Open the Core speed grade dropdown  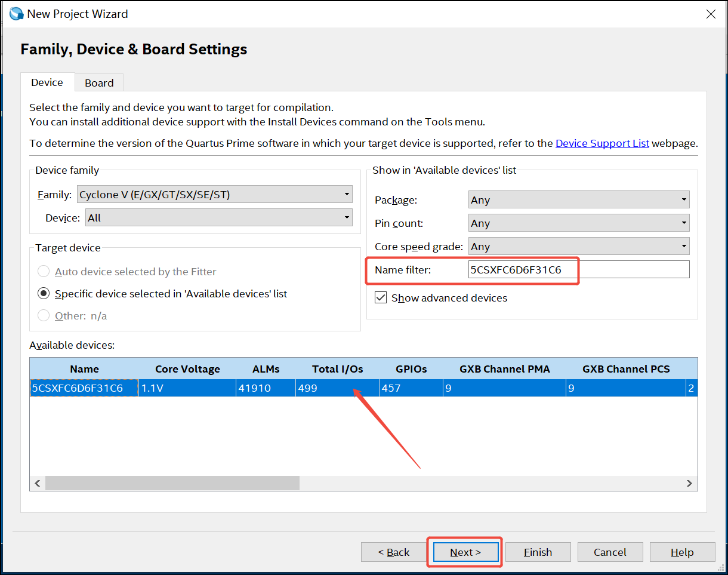click(x=579, y=247)
